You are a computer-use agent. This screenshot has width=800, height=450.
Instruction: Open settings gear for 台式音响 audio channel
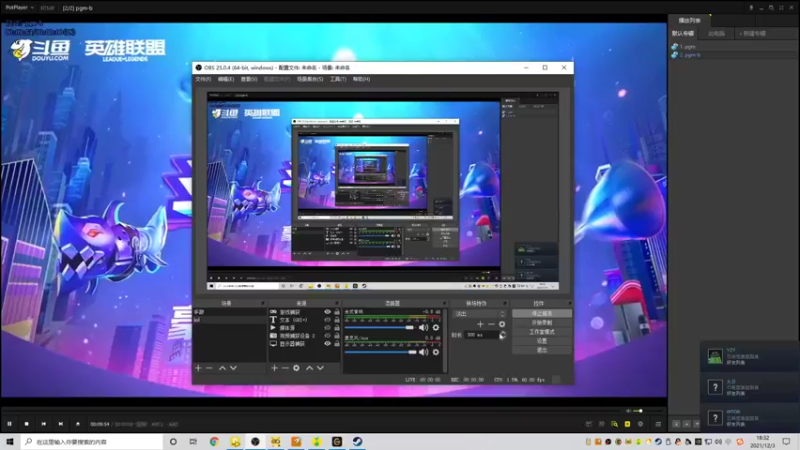[x=436, y=328]
